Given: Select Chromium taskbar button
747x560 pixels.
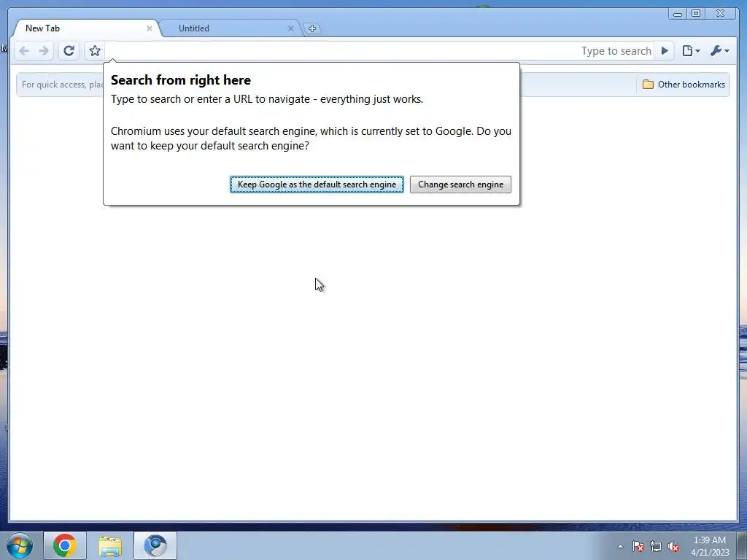Looking at the screenshot, I should click(x=155, y=545).
